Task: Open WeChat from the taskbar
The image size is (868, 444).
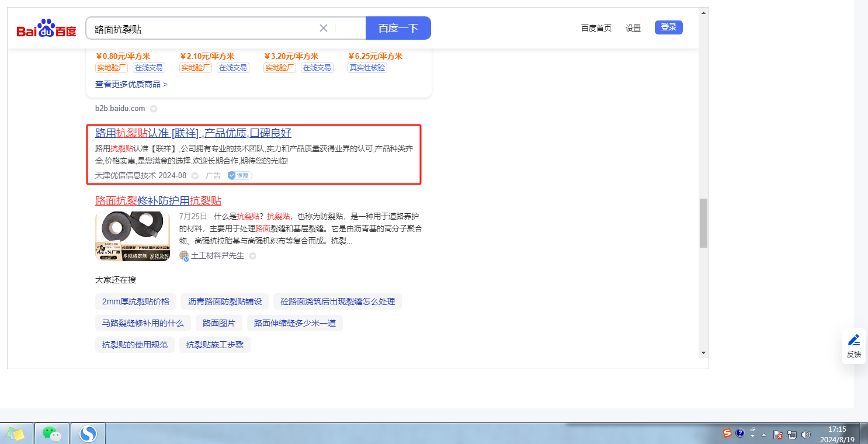Action: [51, 433]
